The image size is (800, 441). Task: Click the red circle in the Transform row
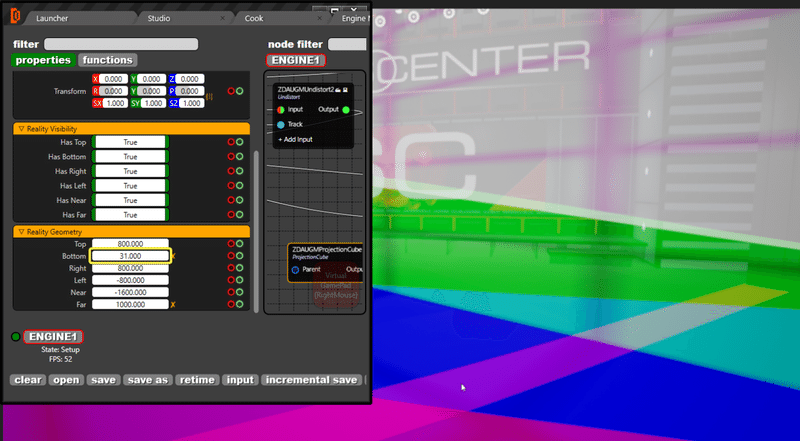click(x=231, y=91)
